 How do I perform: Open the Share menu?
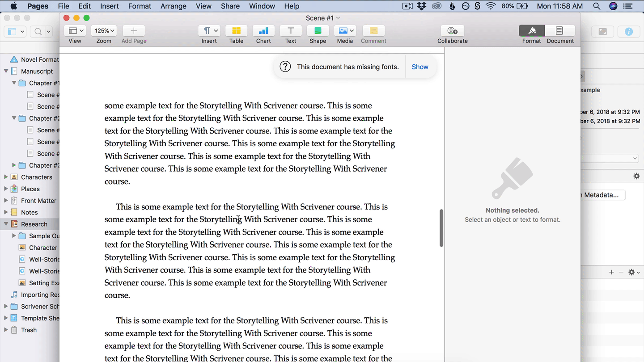(230, 6)
